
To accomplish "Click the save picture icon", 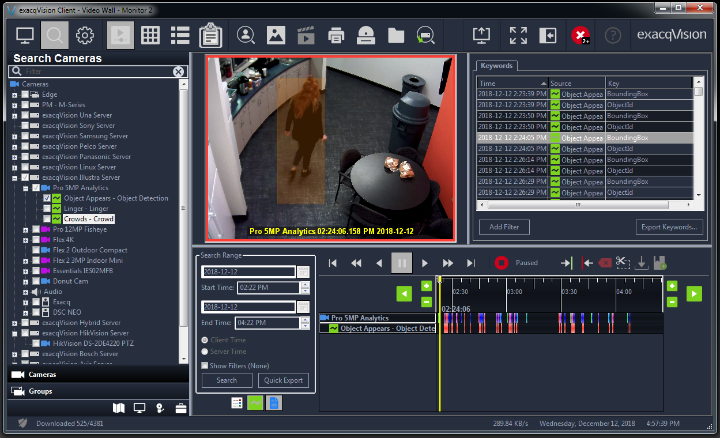I will tap(276, 35).
